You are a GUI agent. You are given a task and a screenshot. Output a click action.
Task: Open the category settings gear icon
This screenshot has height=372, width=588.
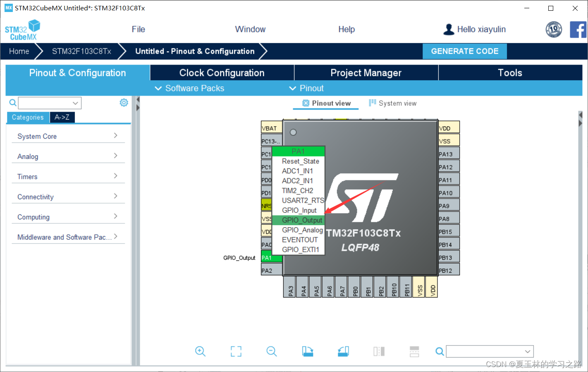(x=124, y=103)
